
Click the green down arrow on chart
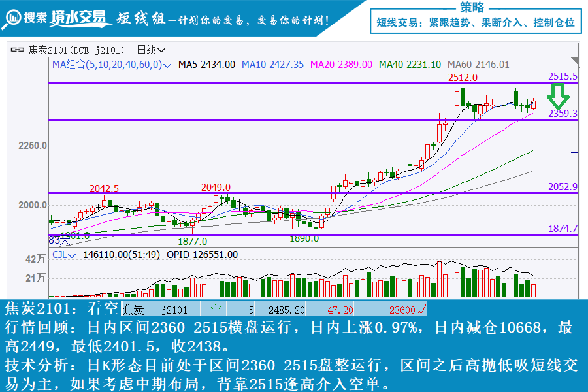(558, 97)
